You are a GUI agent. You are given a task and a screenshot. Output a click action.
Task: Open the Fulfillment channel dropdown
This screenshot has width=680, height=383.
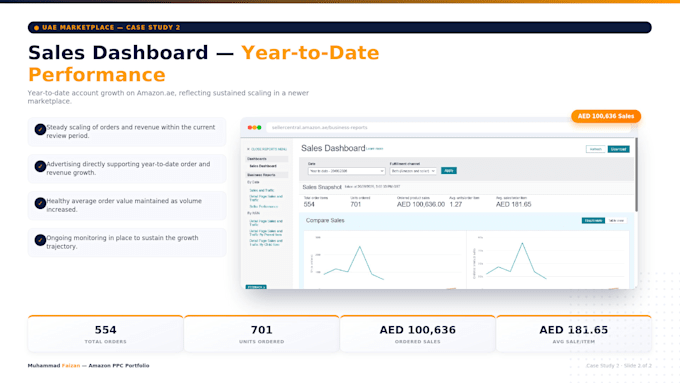pos(412,171)
